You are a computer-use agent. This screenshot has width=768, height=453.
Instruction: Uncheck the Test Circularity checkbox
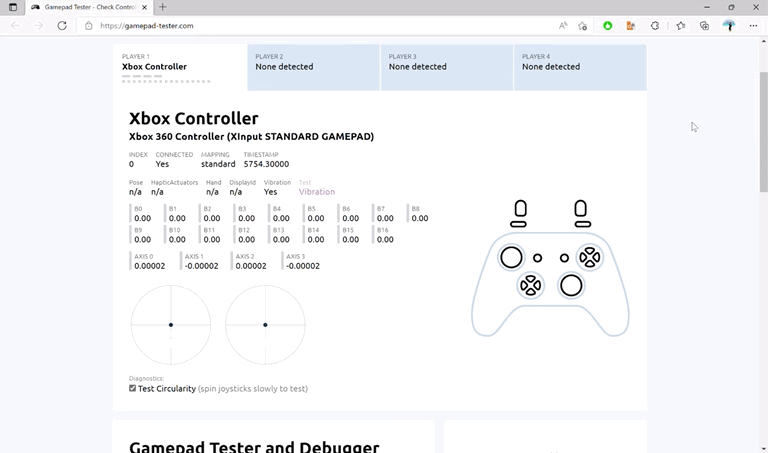tap(132, 388)
